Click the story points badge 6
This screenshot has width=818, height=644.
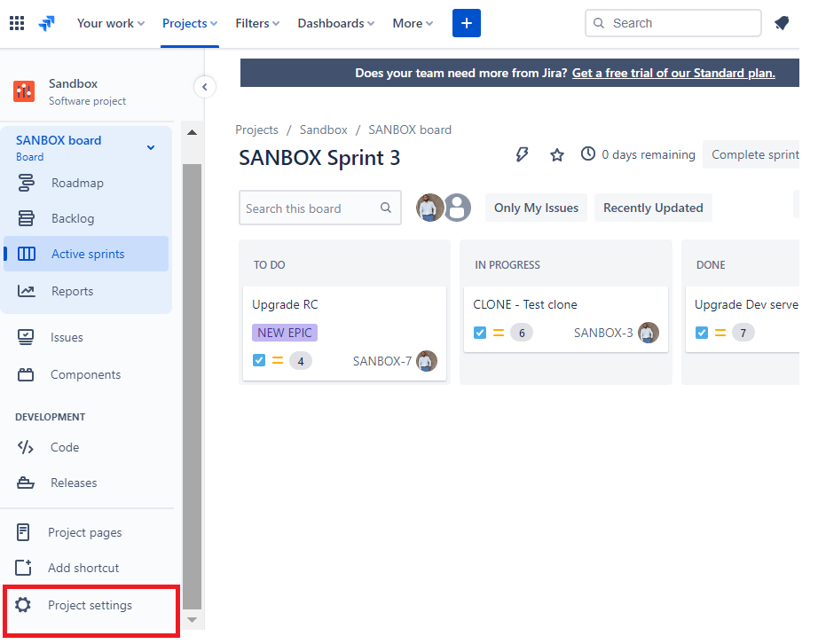click(522, 333)
